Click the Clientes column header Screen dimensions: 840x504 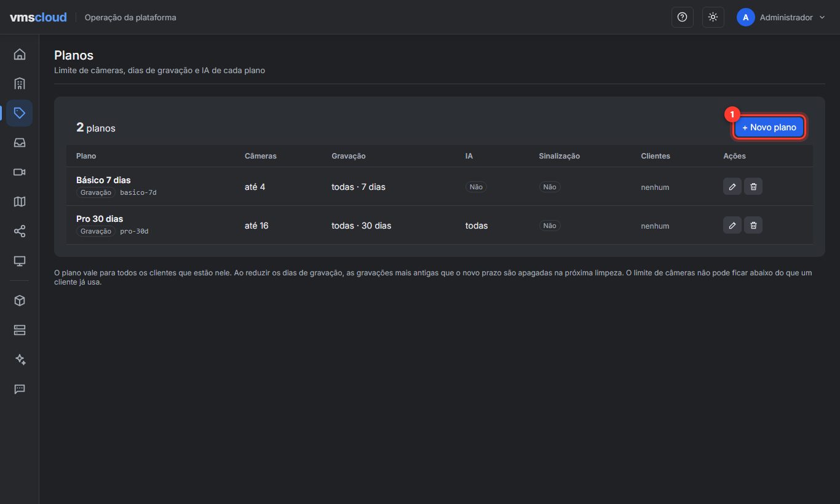(656, 156)
